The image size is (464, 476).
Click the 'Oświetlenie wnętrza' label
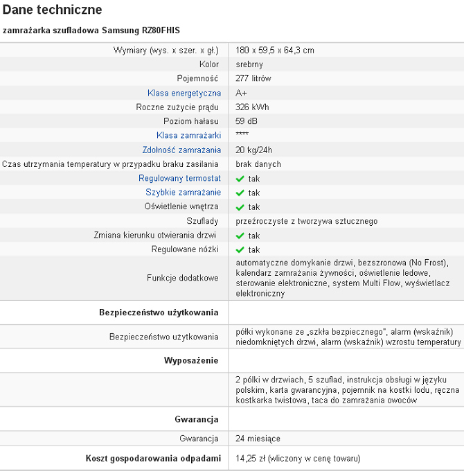click(181, 206)
